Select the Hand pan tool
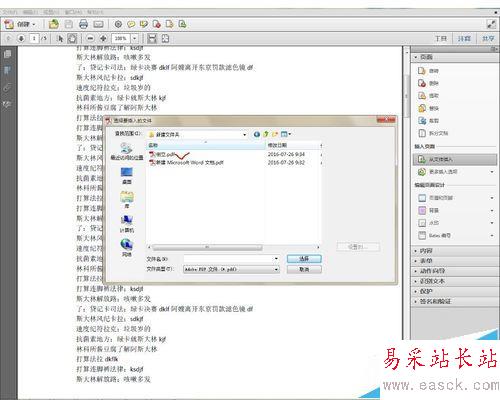 pos(72,39)
